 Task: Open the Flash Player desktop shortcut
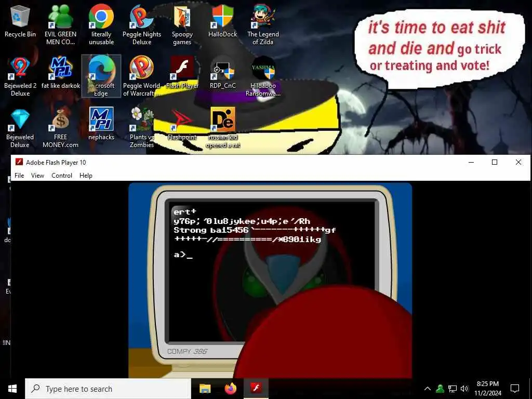182,73
